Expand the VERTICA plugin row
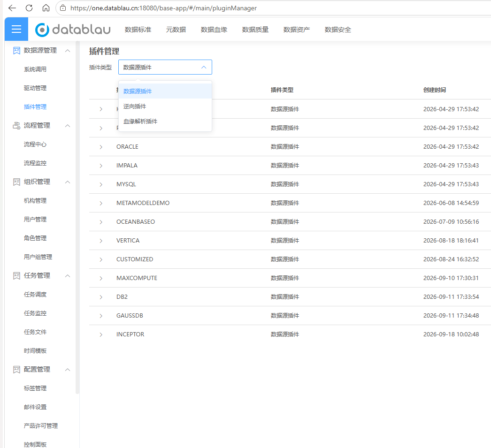Screen dimensions: 491x448 [x=101, y=241]
